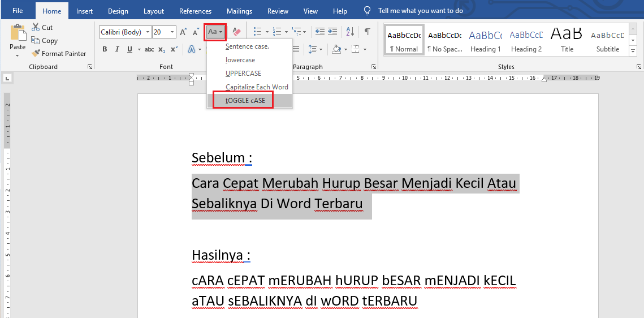Switch to the Design tab
This screenshot has width=644, height=318.
click(x=118, y=11)
